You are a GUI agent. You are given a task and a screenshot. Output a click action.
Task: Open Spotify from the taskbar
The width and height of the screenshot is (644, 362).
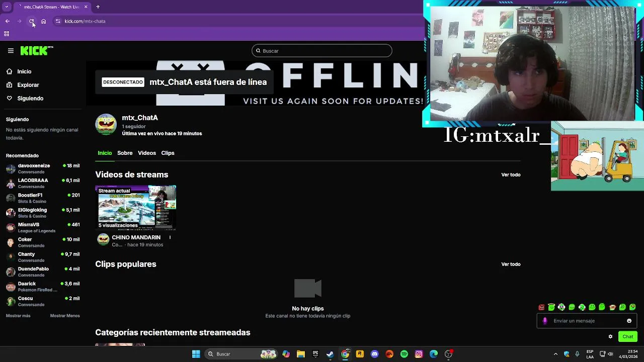pyautogui.click(x=404, y=354)
